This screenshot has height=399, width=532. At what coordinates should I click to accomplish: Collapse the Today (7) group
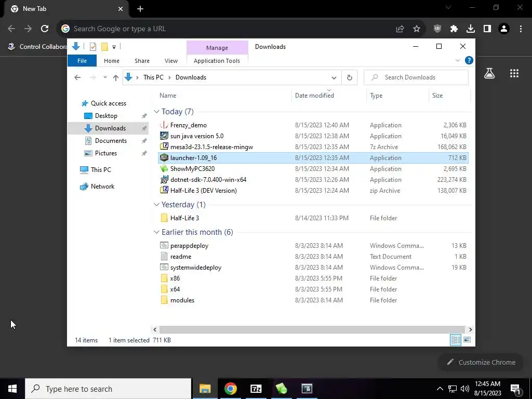pyautogui.click(x=156, y=112)
